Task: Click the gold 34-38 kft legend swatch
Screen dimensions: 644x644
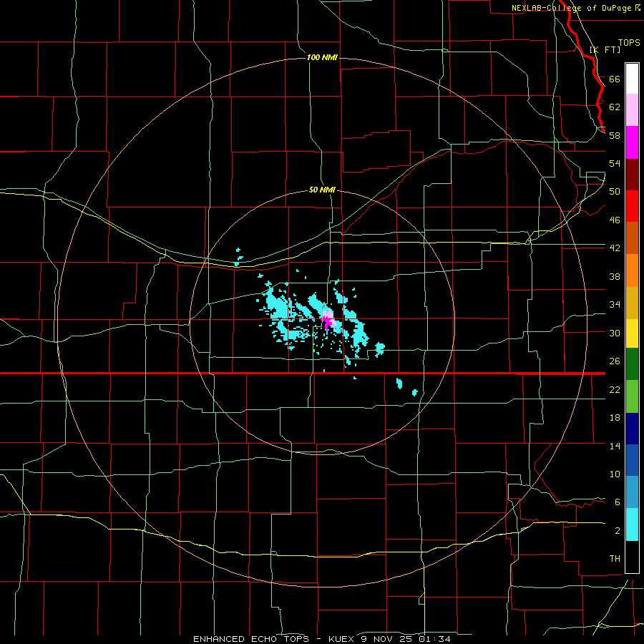Action: pyautogui.click(x=632, y=303)
